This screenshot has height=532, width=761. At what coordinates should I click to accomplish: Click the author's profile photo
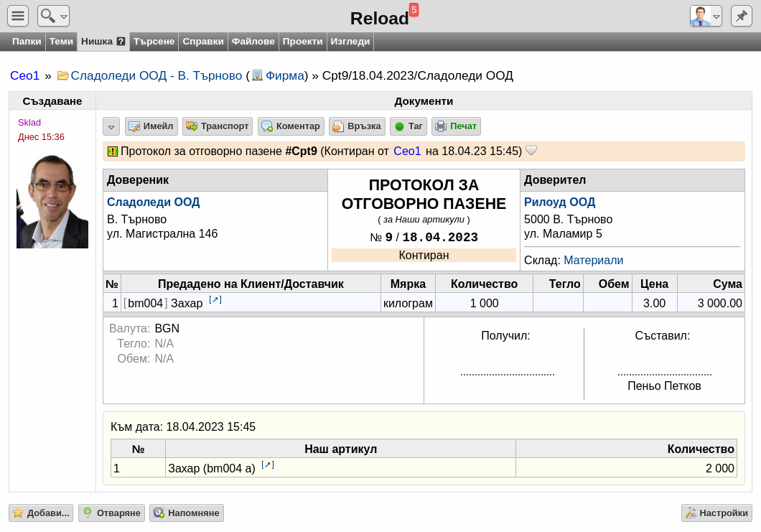click(x=52, y=202)
